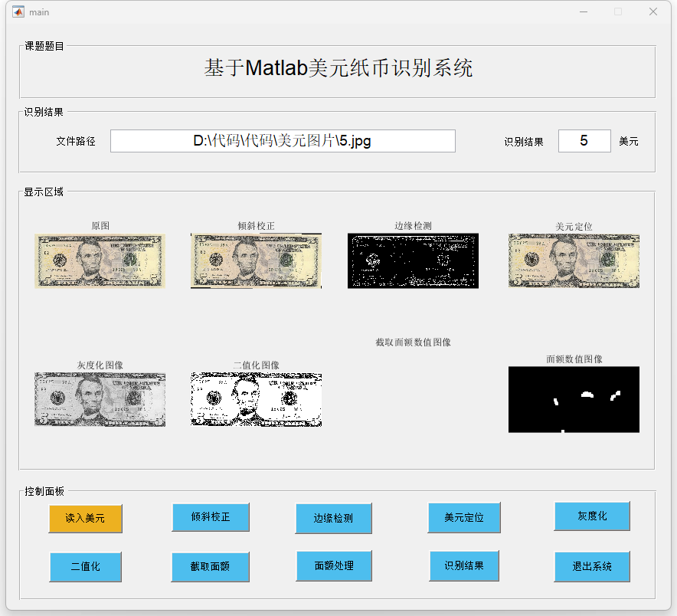
Task: Click the main window title text
Action: coord(39,12)
